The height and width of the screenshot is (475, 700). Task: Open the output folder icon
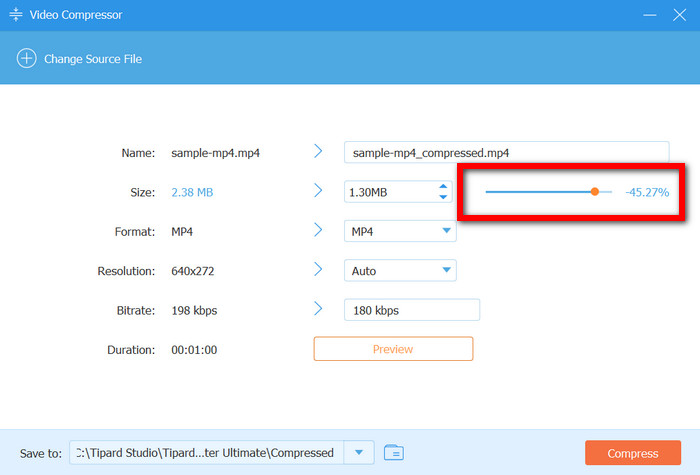click(x=393, y=453)
